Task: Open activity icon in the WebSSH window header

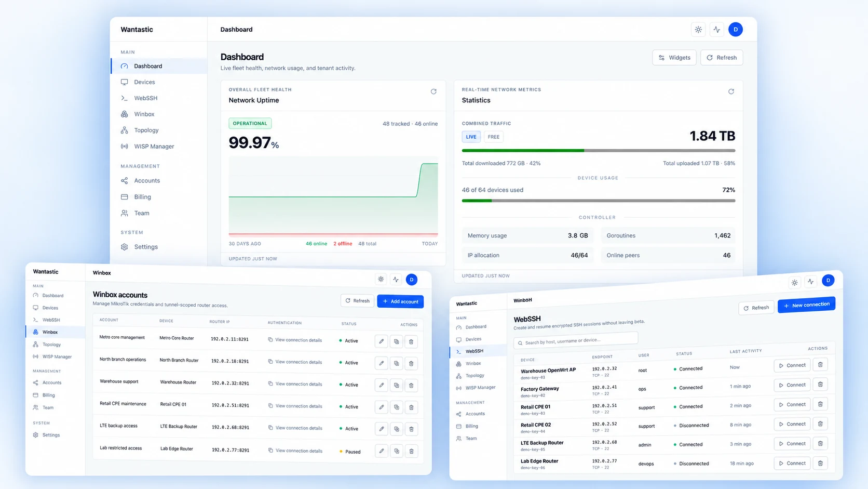Action: 811,282
